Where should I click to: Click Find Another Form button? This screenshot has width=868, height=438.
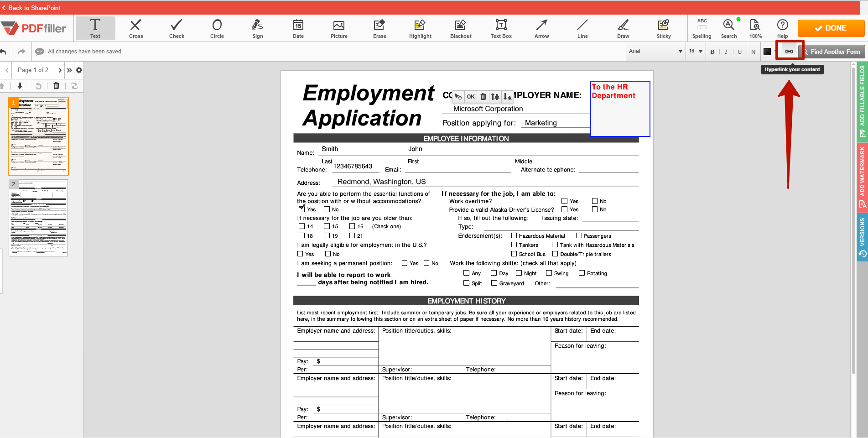pos(832,52)
